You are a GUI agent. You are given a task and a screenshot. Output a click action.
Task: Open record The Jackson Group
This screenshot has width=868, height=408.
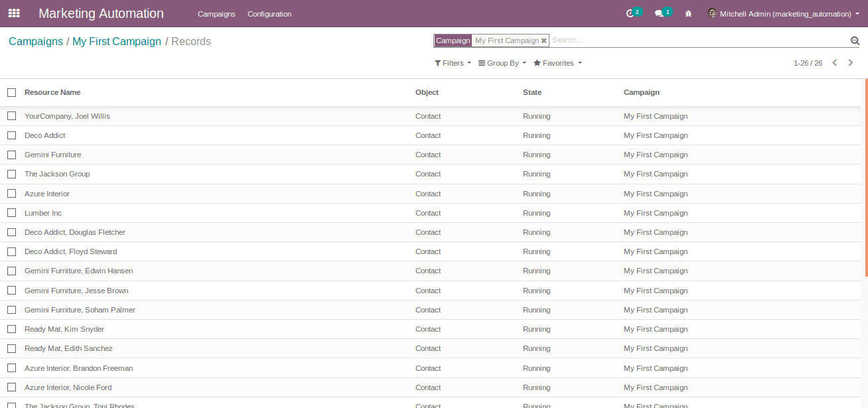tap(57, 174)
